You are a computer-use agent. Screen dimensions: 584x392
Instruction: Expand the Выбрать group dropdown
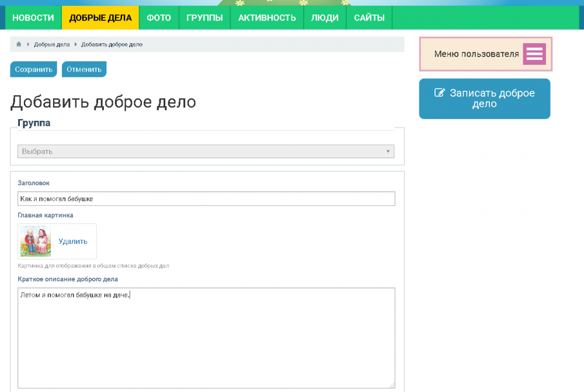206,152
